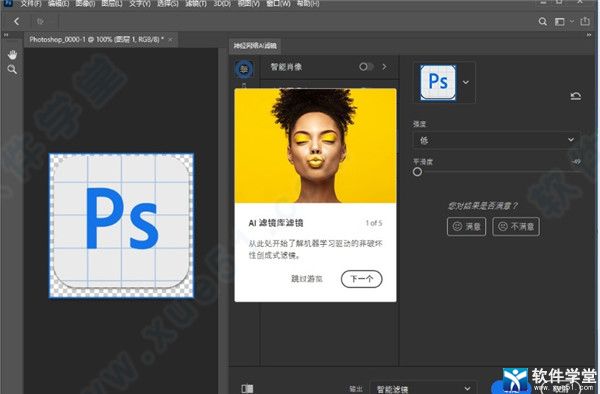This screenshot has height=394, width=600.
Task: Click the back arrow in the options bar
Action: pos(16,21)
